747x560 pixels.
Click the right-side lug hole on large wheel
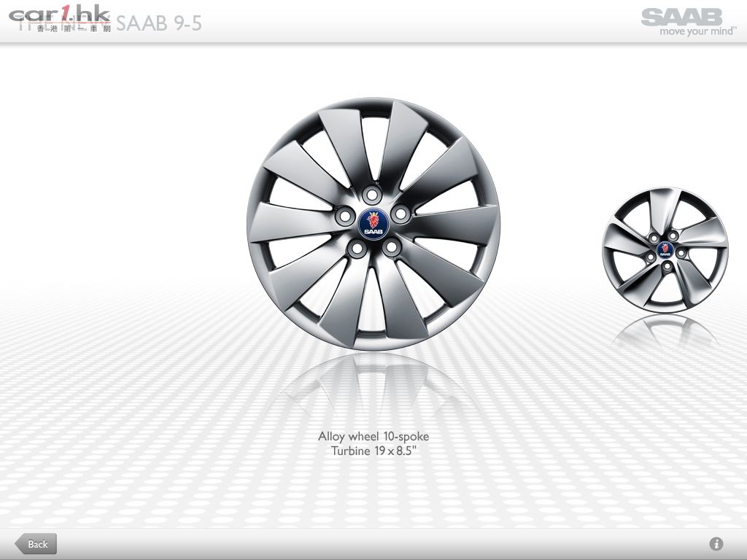[400, 214]
